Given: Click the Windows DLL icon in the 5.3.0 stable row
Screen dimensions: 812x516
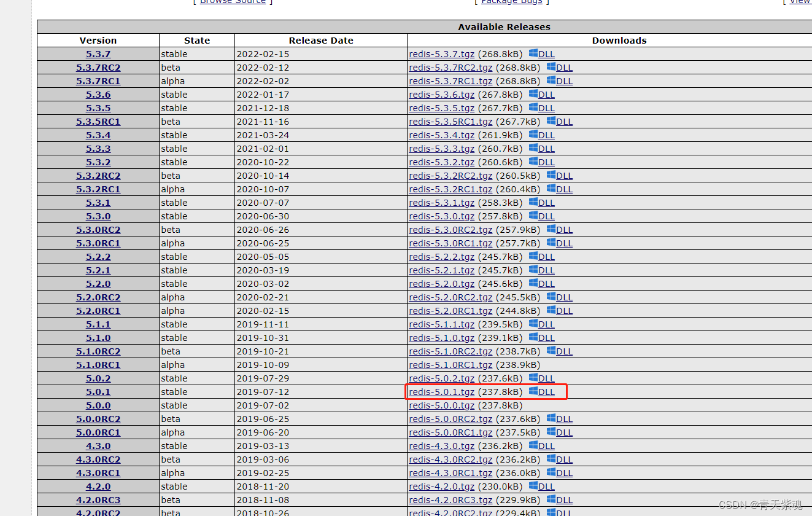Looking at the screenshot, I should tap(533, 216).
